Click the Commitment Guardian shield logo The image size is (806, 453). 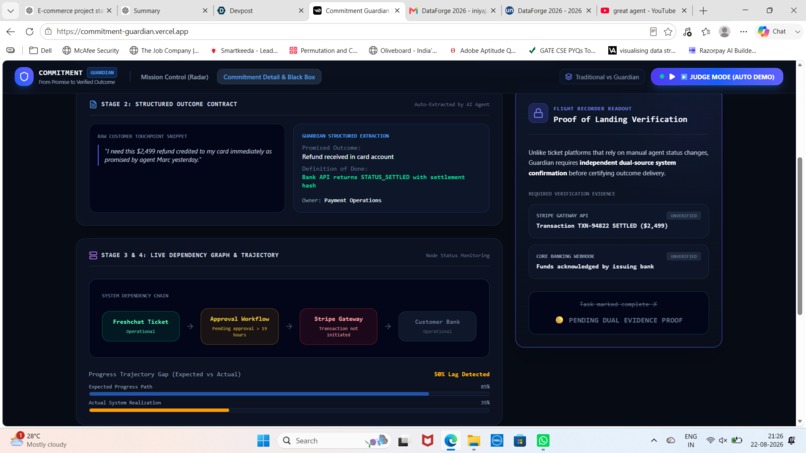[24, 77]
